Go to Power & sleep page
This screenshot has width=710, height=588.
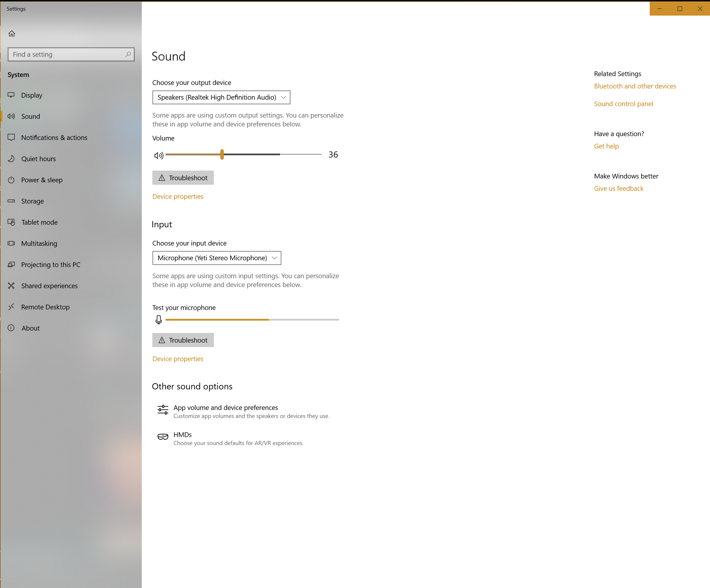click(41, 180)
